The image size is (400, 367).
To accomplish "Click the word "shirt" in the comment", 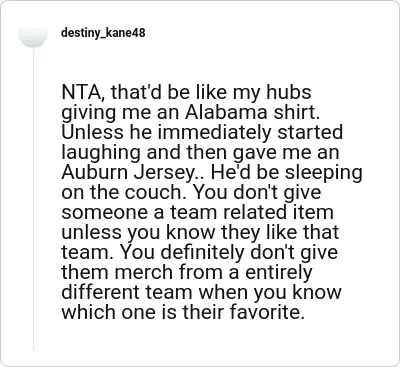I will [294, 112].
